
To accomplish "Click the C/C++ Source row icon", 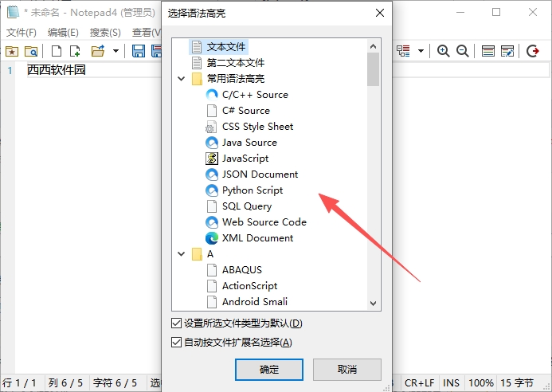I will coord(212,95).
